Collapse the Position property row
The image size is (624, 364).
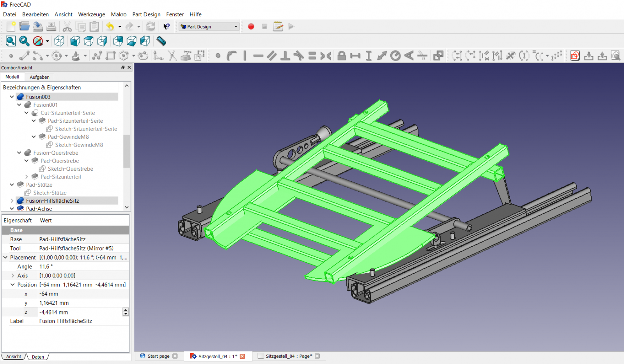[12, 285]
